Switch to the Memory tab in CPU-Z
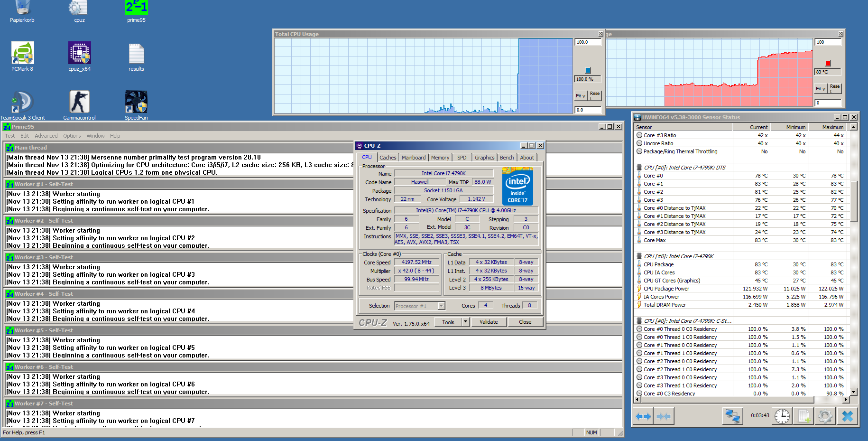Image resolution: width=868 pixels, height=441 pixels. (x=440, y=158)
